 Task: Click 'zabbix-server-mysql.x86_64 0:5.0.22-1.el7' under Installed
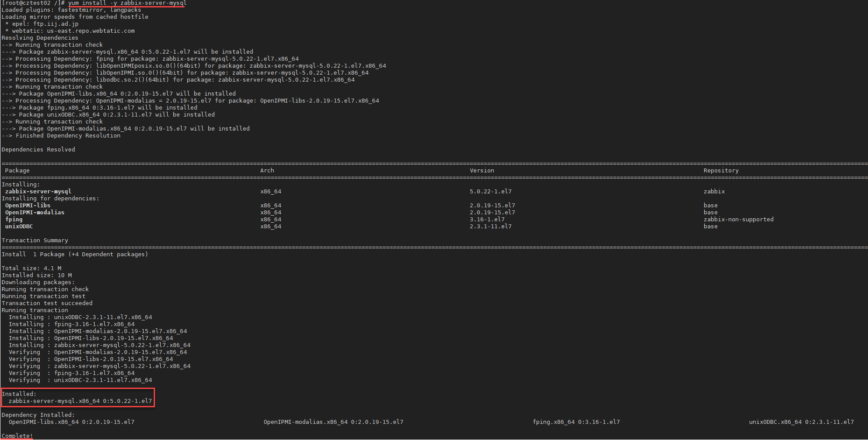(80, 401)
